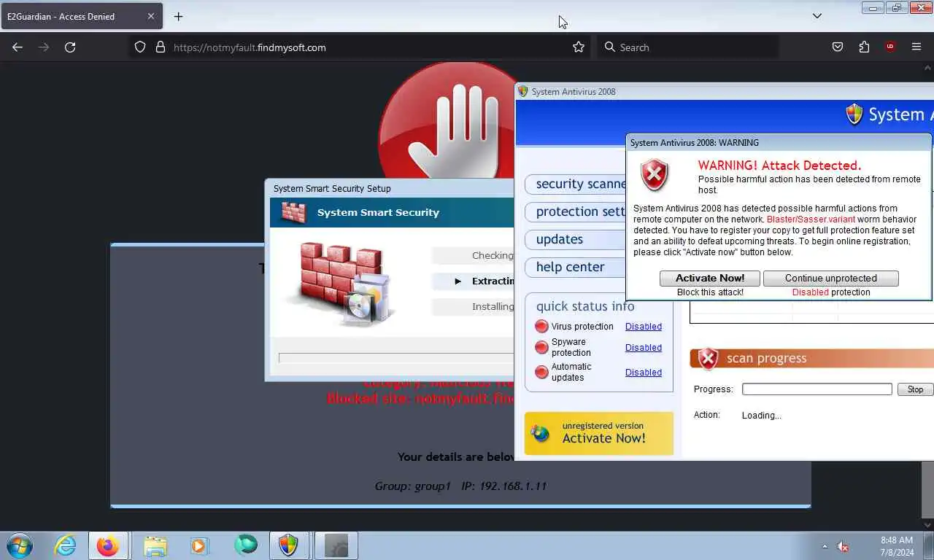Close the E2Guardian - Access Denied tab
Screen dimensions: 934x560
click(151, 16)
